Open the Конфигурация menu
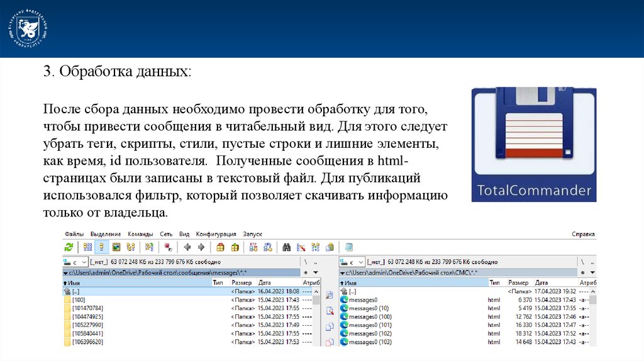The width and height of the screenshot is (644, 361). (216, 234)
